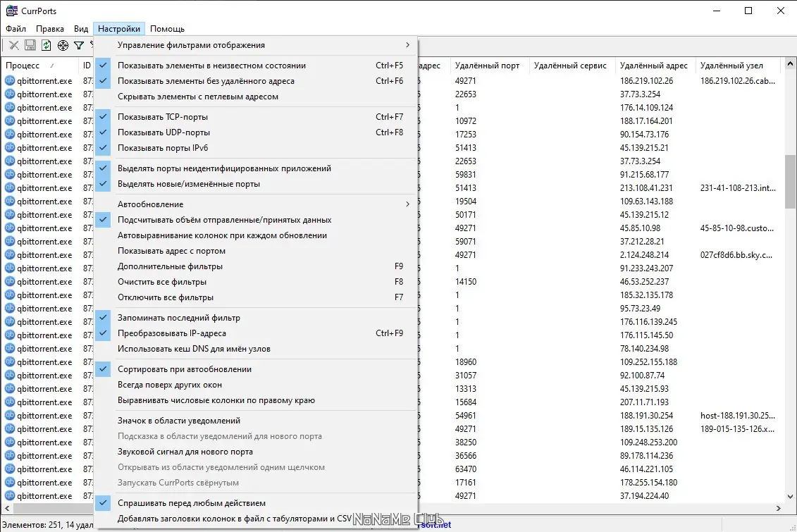Open the Вид menu

tap(81, 29)
